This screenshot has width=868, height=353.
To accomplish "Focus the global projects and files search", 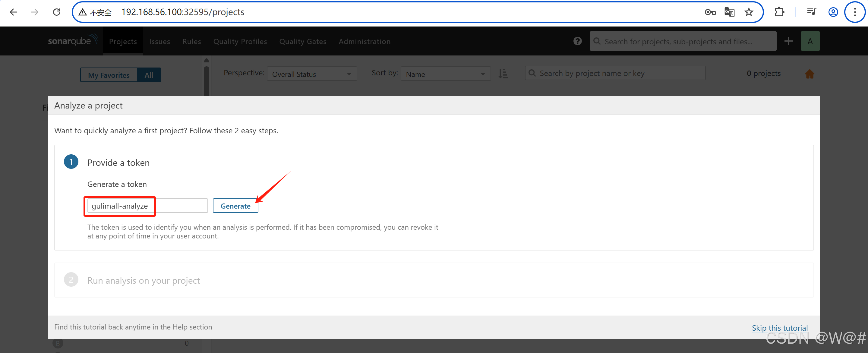I will (683, 41).
